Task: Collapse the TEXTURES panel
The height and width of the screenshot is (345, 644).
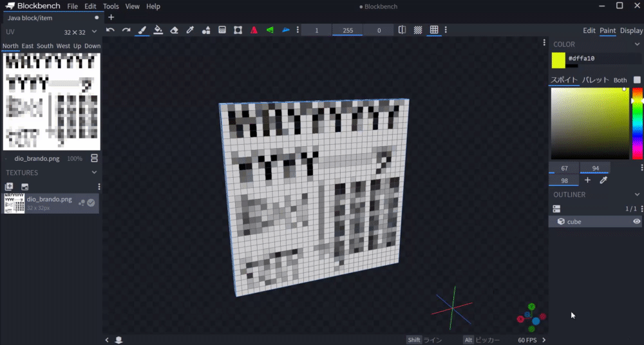Action: click(x=95, y=172)
